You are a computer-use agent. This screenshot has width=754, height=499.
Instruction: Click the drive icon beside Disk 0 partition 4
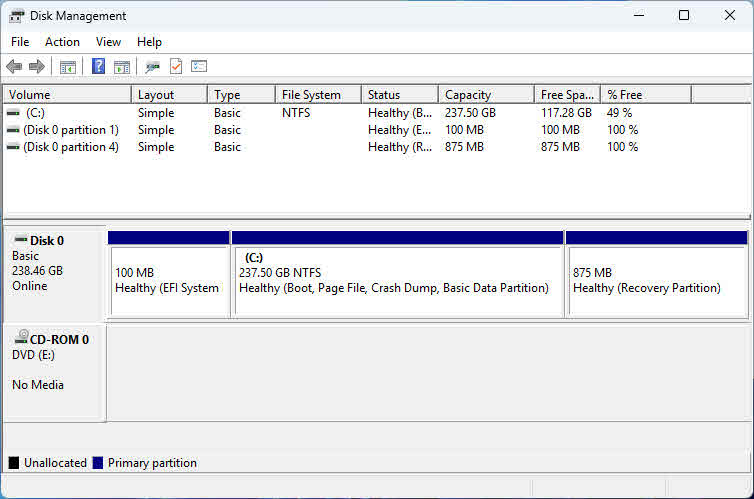point(13,147)
